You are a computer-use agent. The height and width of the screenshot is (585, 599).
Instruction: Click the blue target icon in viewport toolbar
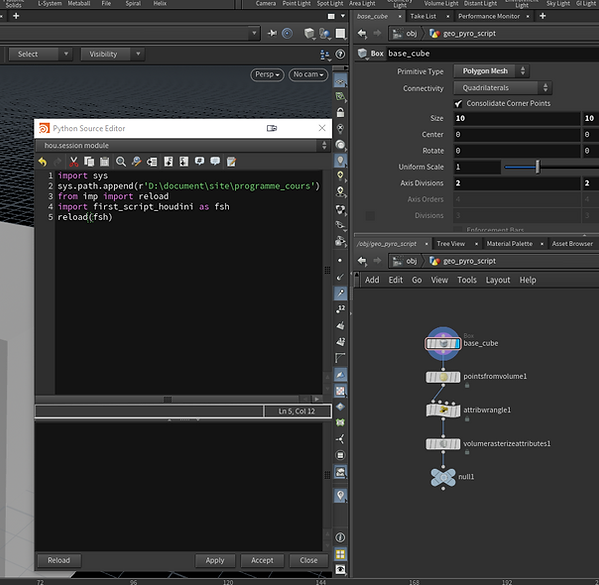tap(287, 34)
